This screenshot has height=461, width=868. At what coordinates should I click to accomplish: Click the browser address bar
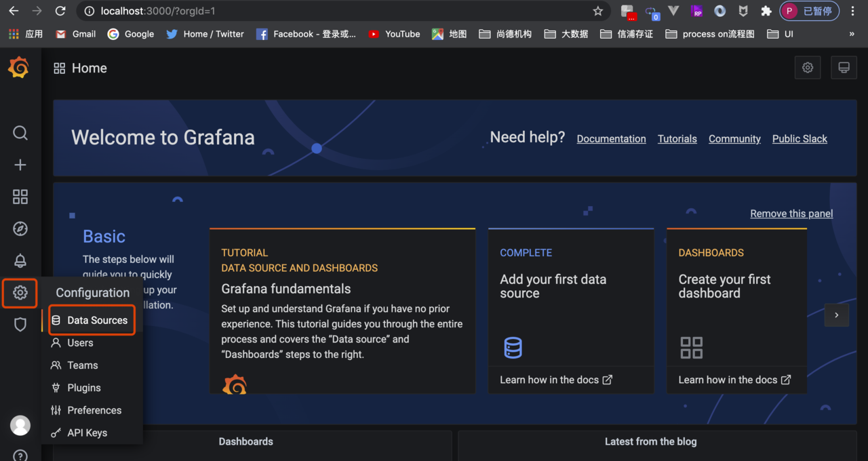point(339,11)
